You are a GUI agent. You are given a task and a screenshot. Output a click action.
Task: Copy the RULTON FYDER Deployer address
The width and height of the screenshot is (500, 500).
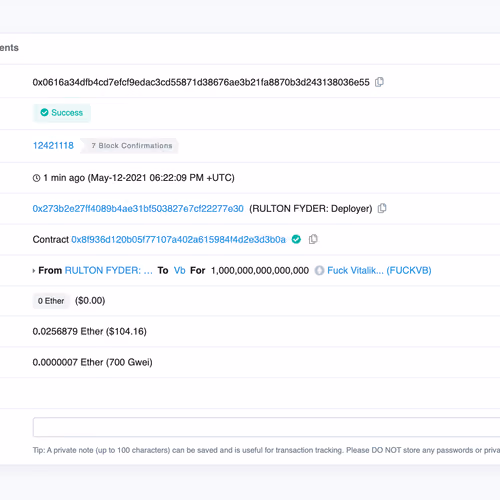(x=382, y=208)
